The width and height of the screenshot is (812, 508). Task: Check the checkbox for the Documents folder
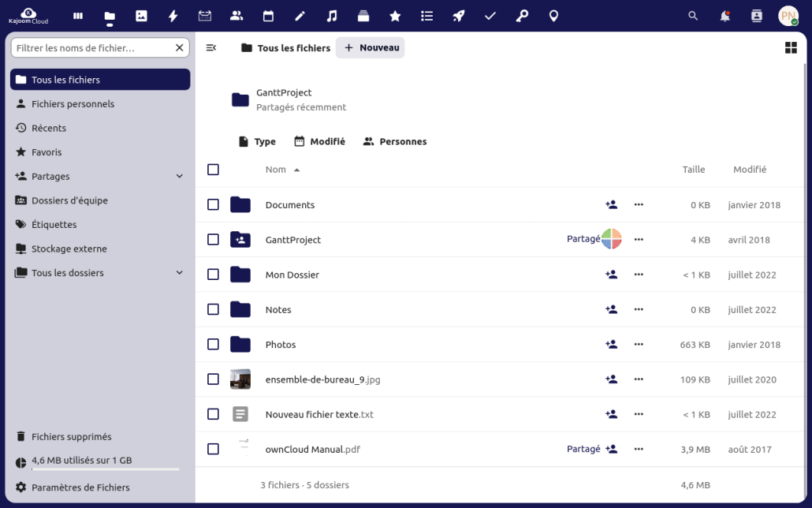coord(213,204)
